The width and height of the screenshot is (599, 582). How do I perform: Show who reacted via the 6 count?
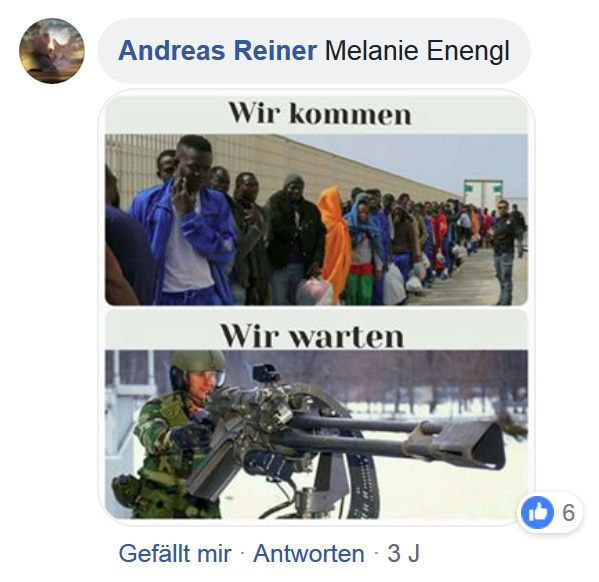click(x=568, y=512)
